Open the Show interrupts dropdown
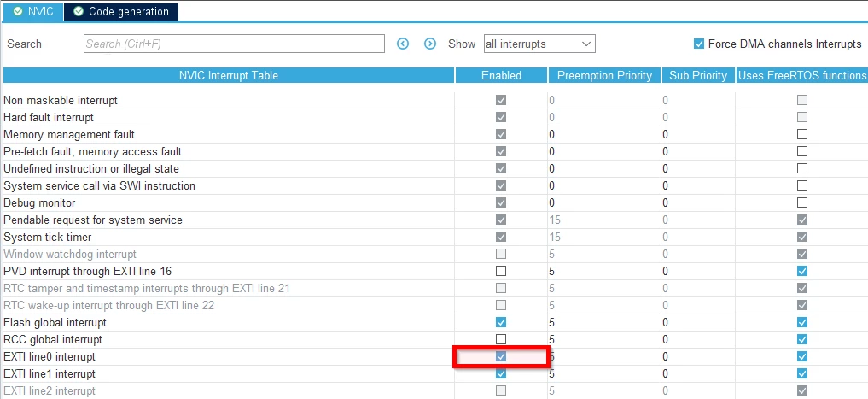The height and width of the screenshot is (399, 868). pyautogui.click(x=539, y=44)
